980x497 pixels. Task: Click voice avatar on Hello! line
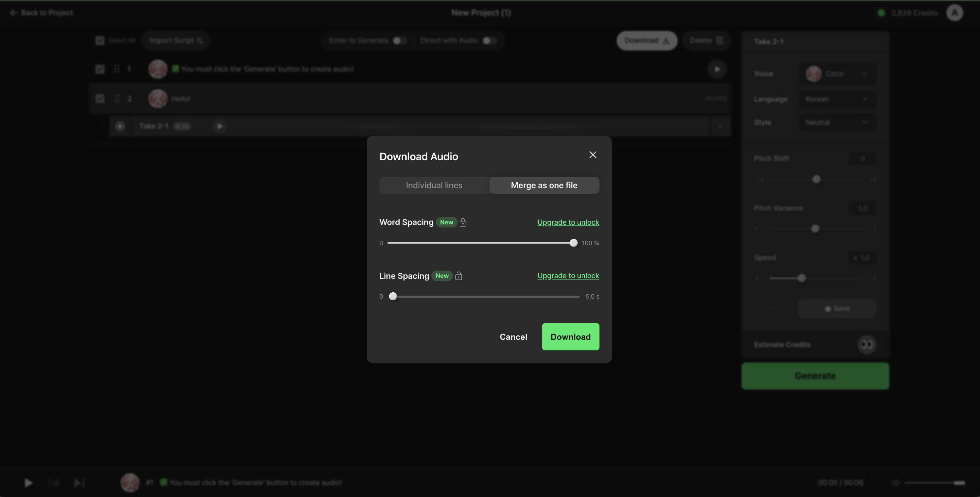(158, 99)
